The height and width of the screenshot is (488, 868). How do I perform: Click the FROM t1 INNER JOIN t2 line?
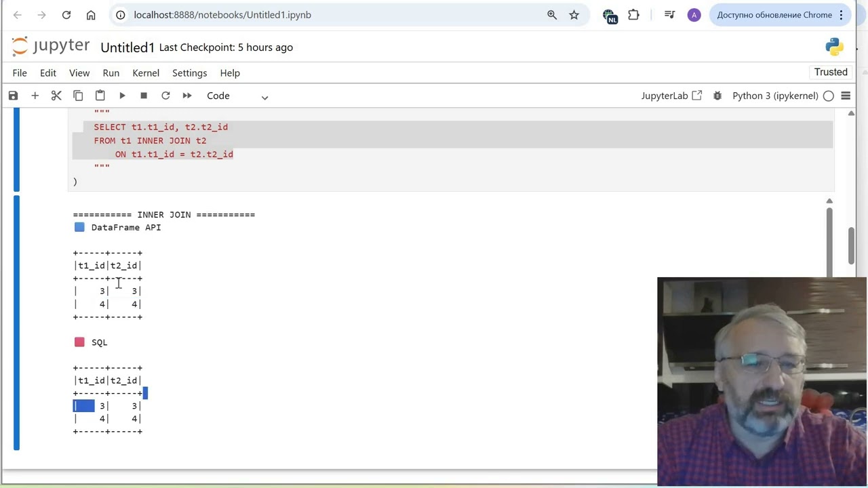click(150, 140)
